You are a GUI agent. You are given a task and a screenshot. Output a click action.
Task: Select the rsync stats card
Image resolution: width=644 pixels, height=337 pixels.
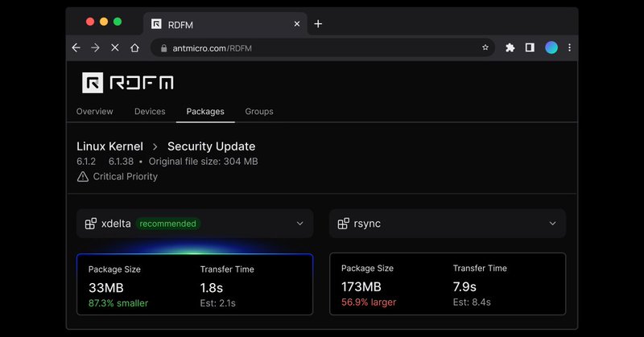[448, 284]
